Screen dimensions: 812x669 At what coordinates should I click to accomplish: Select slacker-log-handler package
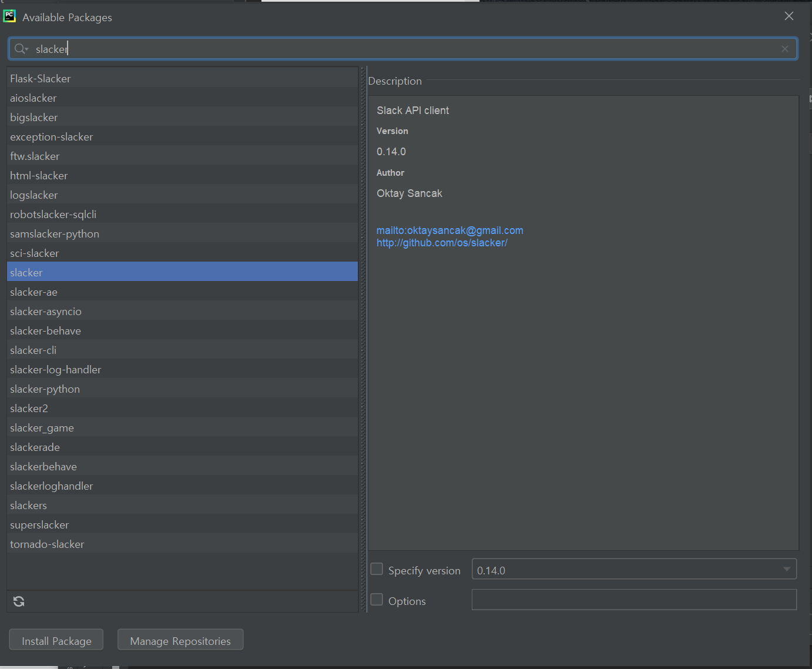(x=182, y=369)
